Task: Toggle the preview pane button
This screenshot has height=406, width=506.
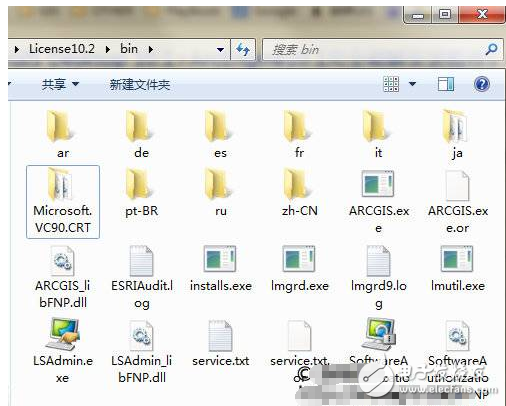Action: (x=446, y=84)
